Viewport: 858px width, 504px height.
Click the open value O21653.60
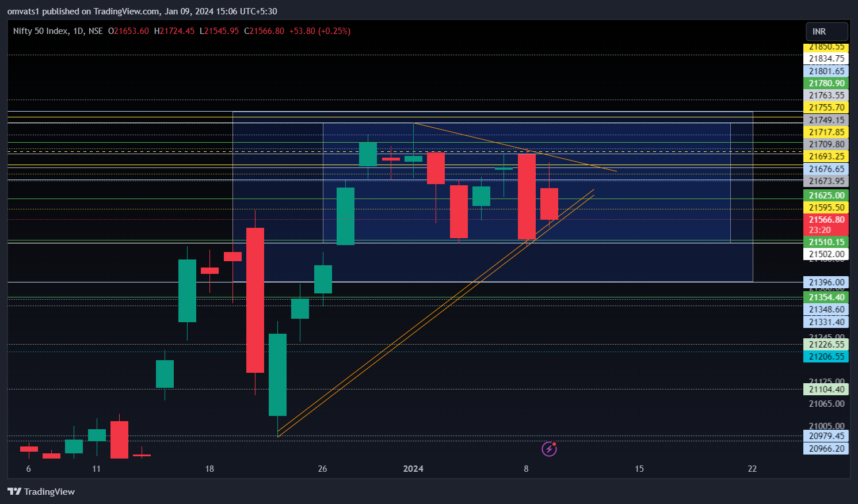click(x=128, y=31)
